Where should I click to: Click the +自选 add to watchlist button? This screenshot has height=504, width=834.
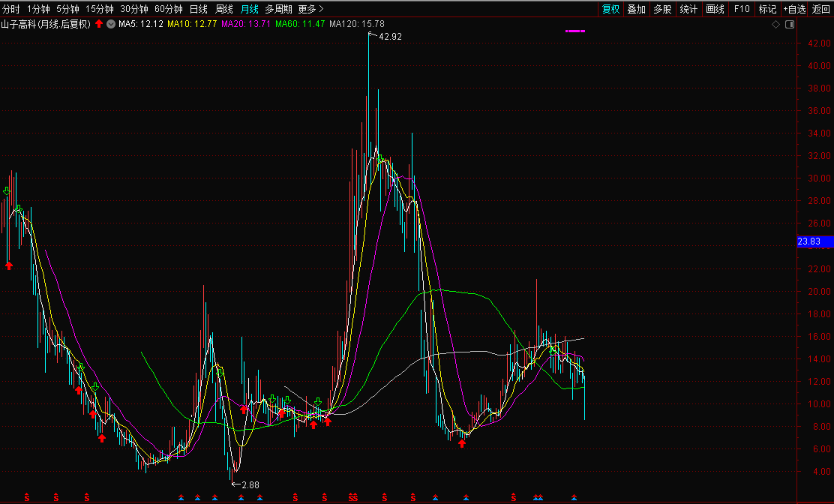[794, 9]
